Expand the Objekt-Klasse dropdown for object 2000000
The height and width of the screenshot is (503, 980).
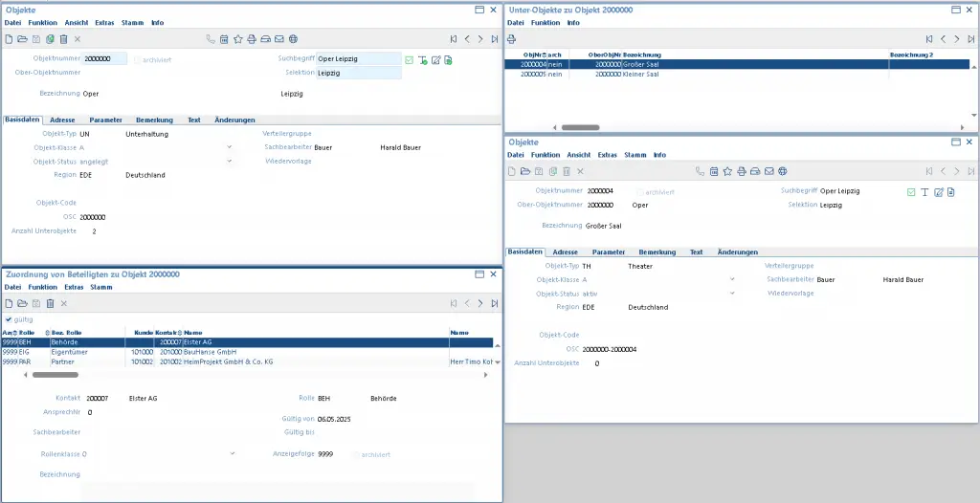(x=230, y=148)
